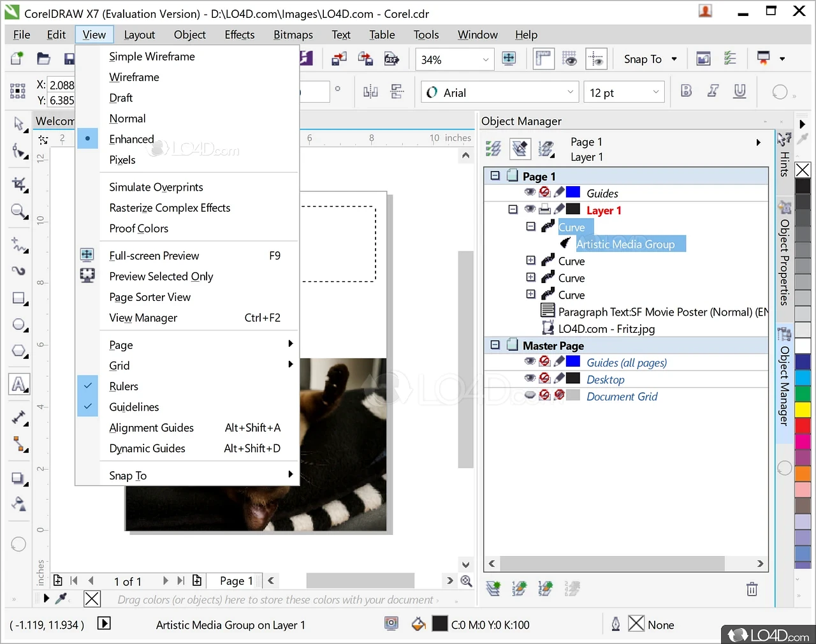Viewport: 816px width, 644px height.
Task: Select the Polygon tool
Action: (19, 352)
